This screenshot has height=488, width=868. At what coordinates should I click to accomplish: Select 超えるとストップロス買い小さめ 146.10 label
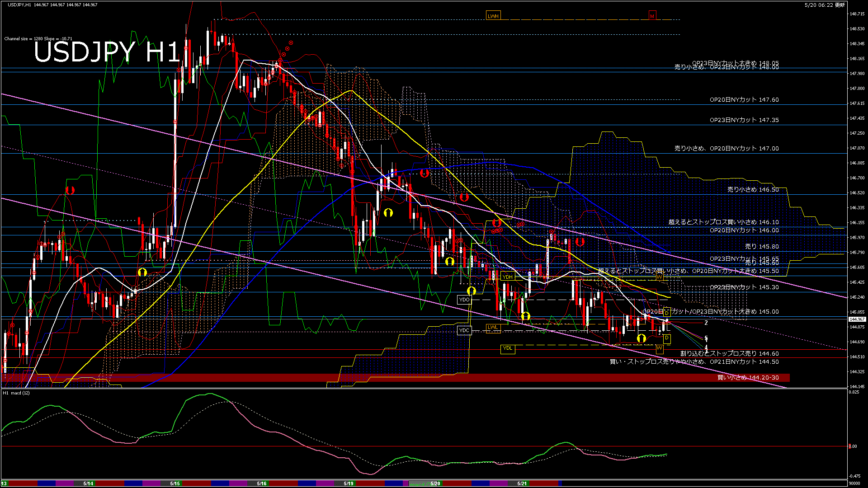click(724, 222)
